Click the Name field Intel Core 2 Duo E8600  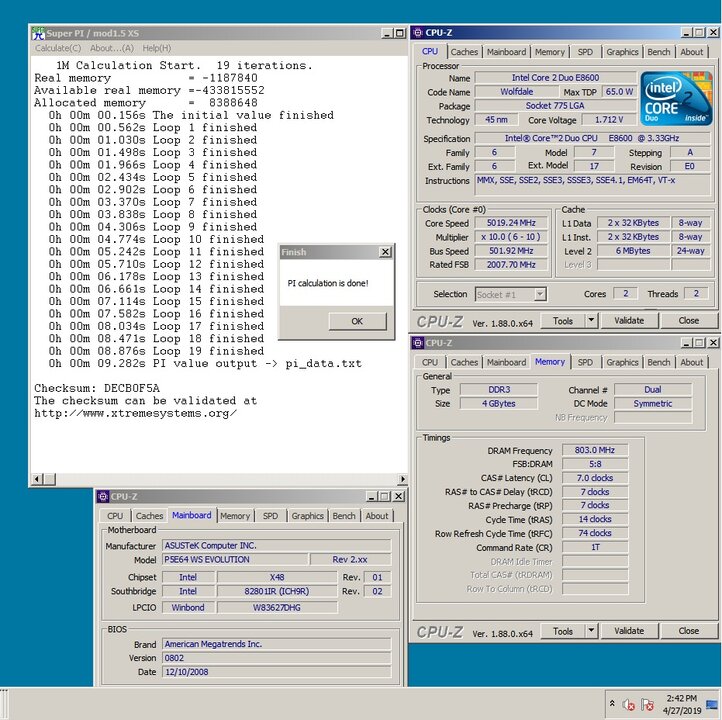[x=555, y=78]
